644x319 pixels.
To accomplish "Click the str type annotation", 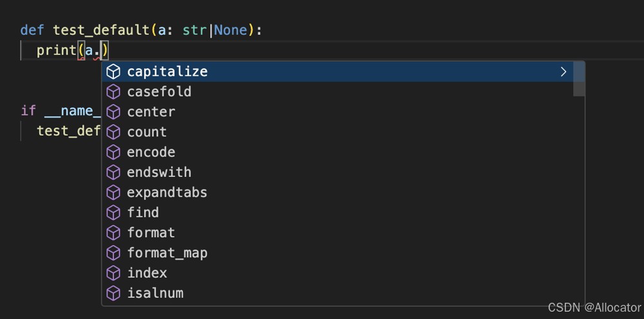I will click(194, 30).
